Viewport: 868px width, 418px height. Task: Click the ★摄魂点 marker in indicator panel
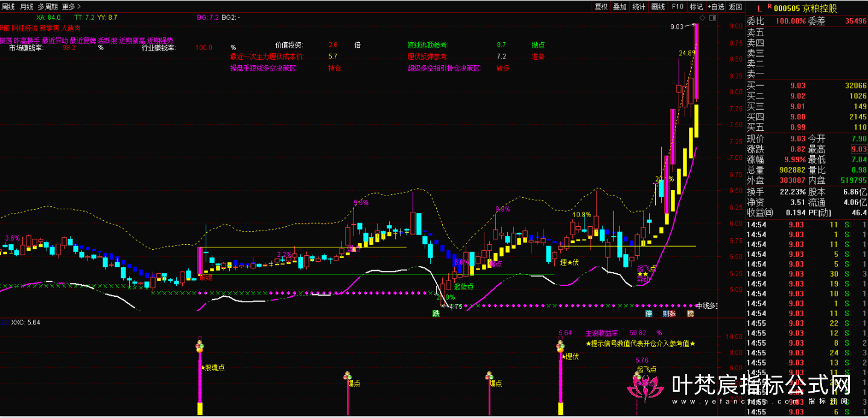click(213, 367)
